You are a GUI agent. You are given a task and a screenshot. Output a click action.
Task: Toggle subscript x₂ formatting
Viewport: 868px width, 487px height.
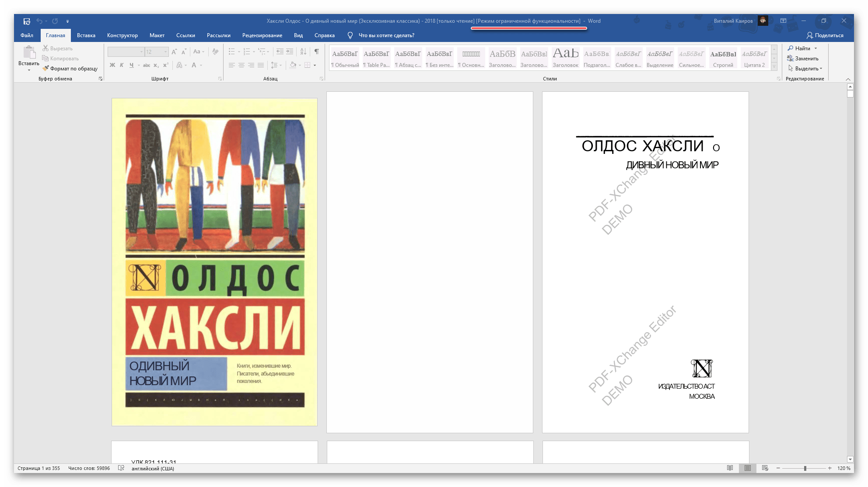coord(156,65)
